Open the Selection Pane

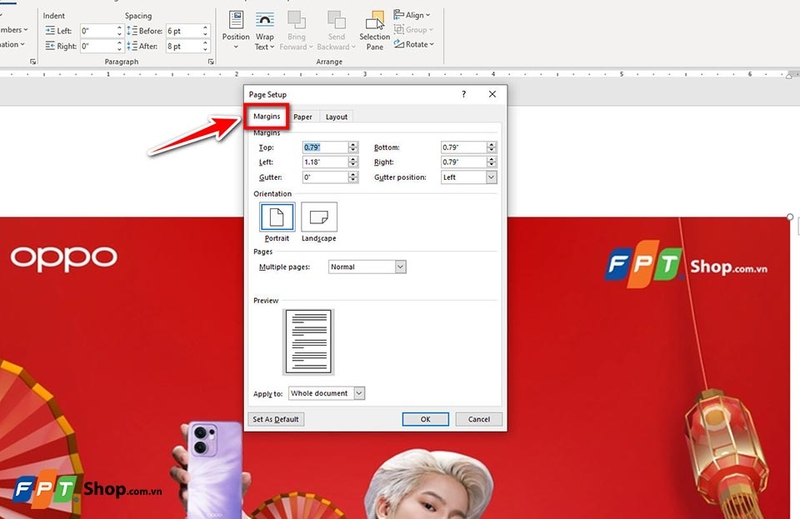tap(374, 31)
